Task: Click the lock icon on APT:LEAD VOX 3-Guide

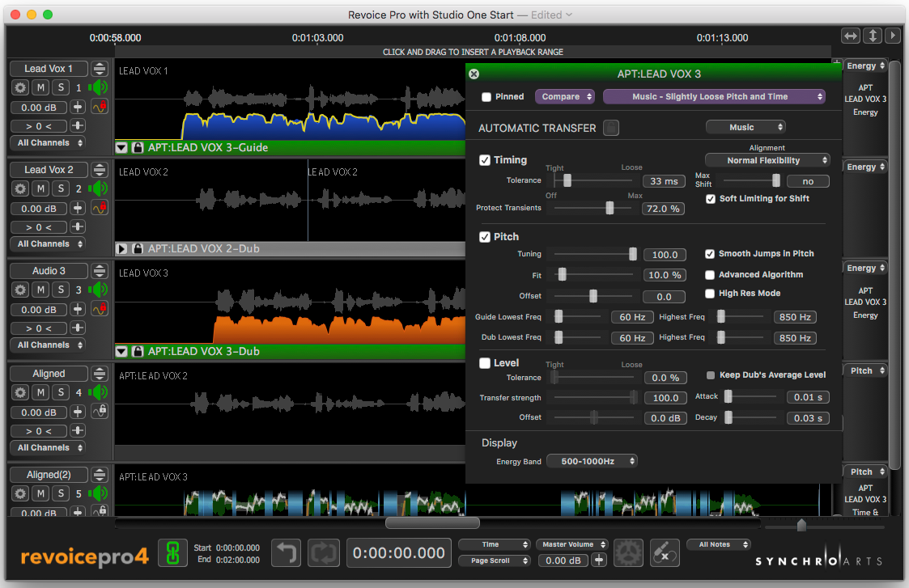Action: pos(137,148)
